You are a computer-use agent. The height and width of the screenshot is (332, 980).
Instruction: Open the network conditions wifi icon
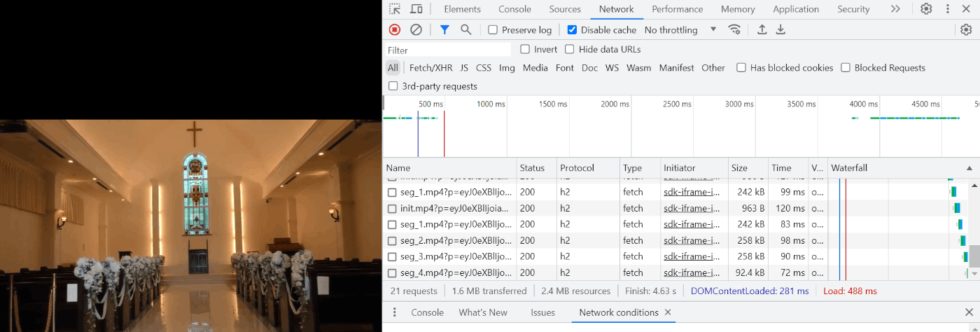click(734, 29)
